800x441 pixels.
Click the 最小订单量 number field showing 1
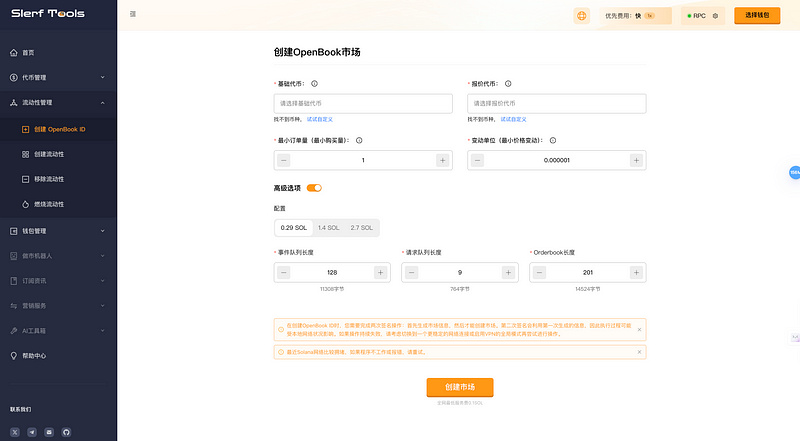pyautogui.click(x=363, y=160)
